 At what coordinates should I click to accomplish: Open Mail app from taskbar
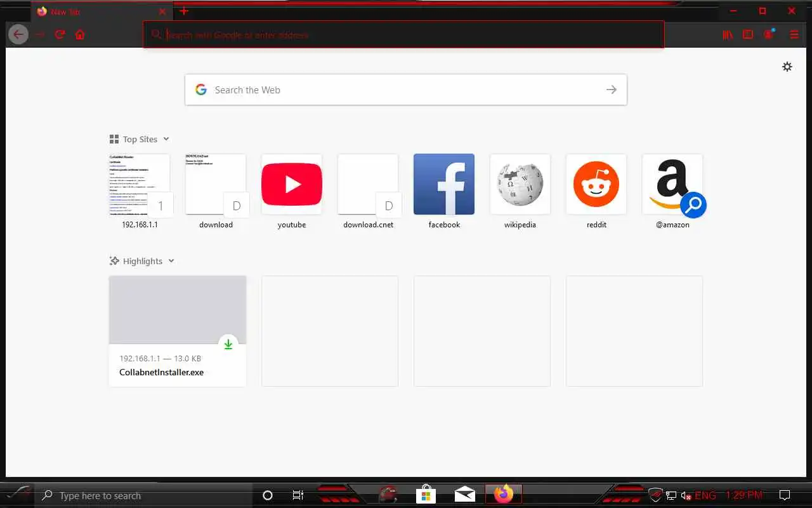pos(465,494)
